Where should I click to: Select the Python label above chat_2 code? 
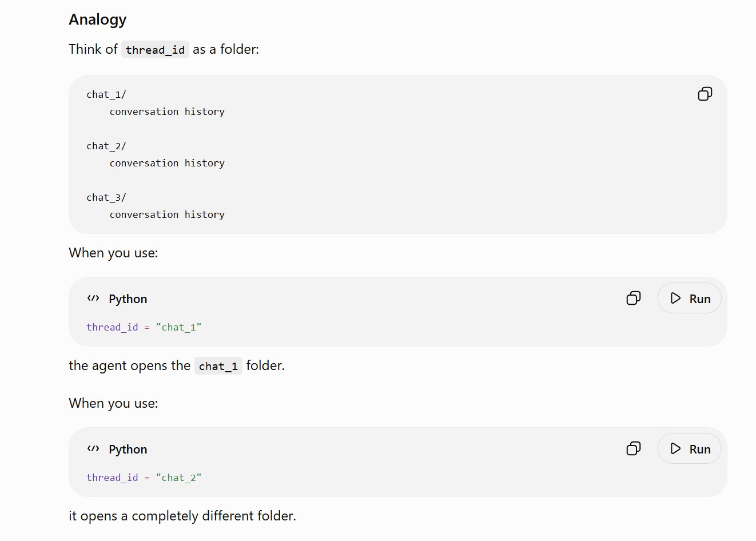coord(128,449)
